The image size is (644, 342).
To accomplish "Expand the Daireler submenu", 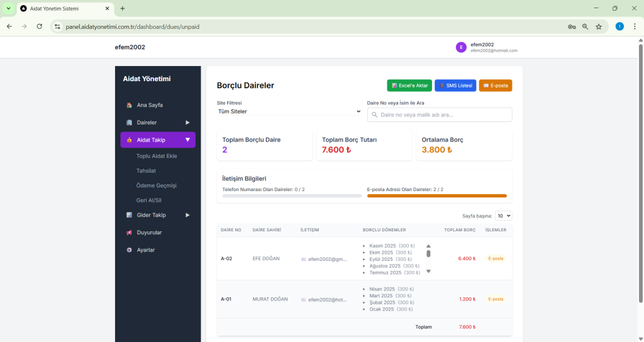I will coord(187,123).
